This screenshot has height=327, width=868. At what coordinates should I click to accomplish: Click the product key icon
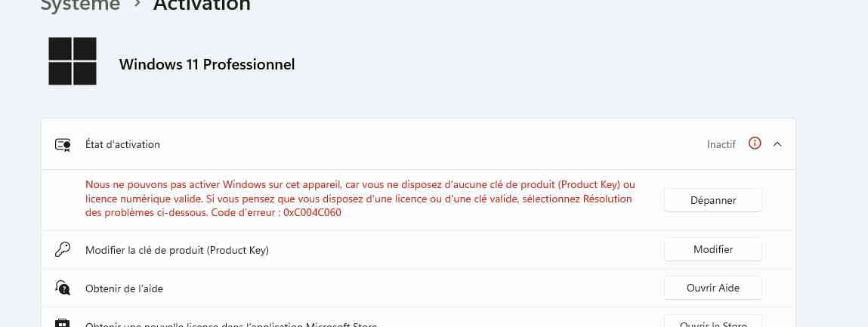click(x=63, y=249)
